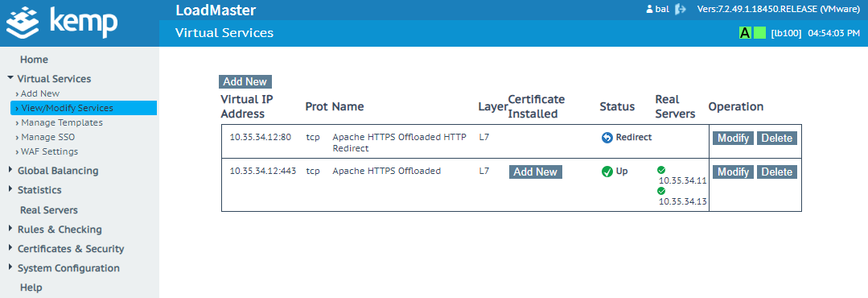This screenshot has height=298, width=868.
Task: Click the blue Redirect status icon
Action: [607, 138]
